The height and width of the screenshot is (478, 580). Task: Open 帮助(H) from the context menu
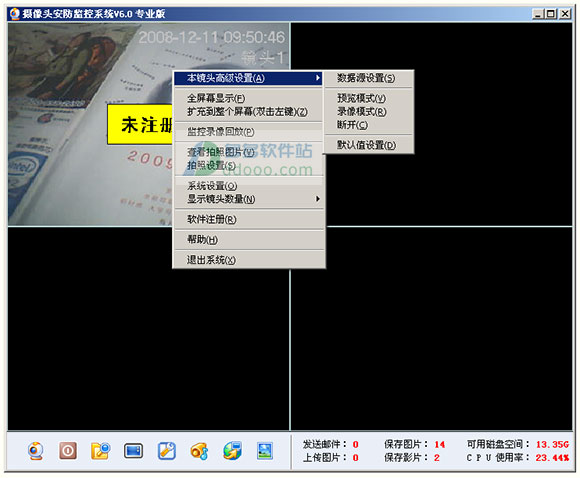249,240
